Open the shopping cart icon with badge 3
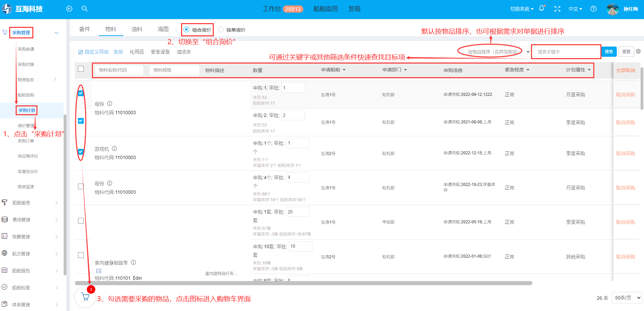 [85, 297]
